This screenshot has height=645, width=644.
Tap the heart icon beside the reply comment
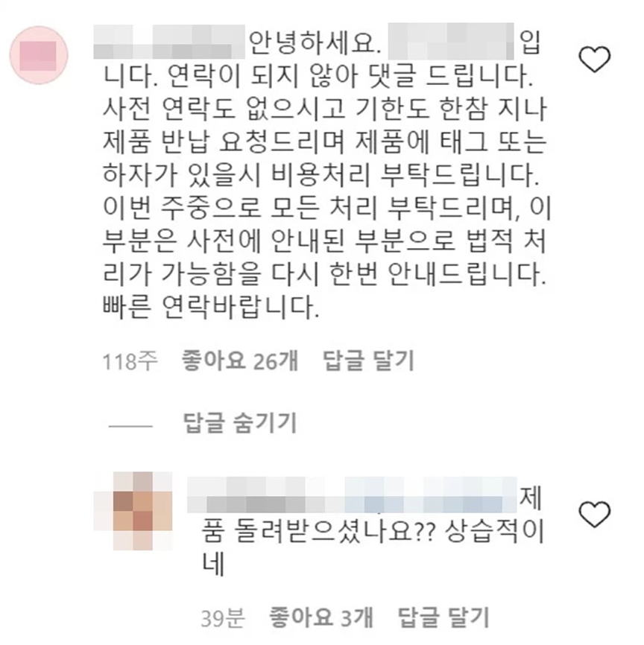coord(595,514)
